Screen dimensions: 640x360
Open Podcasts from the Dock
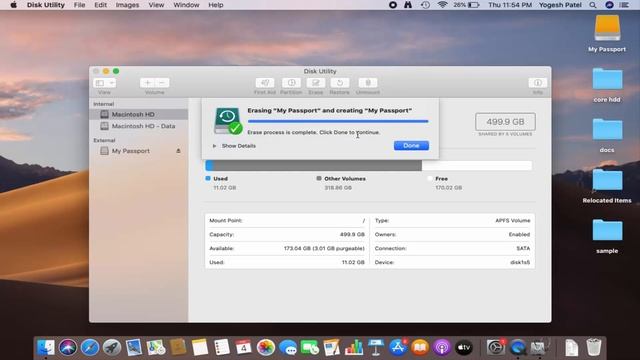coord(442,347)
